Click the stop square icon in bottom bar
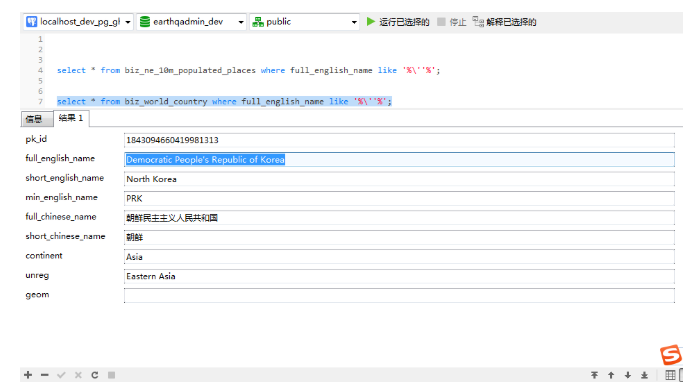The height and width of the screenshot is (391, 693). click(111, 375)
